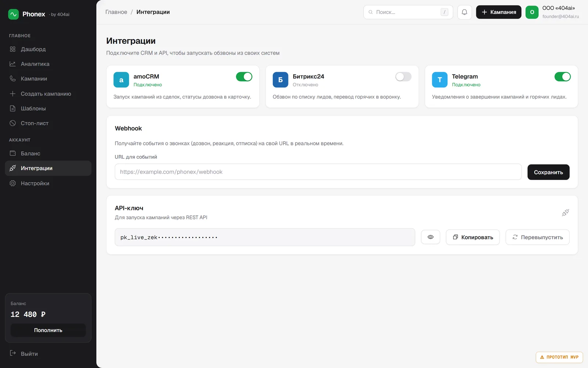Click the Копировать button
Screen dimensions: 588x368
(473, 237)
